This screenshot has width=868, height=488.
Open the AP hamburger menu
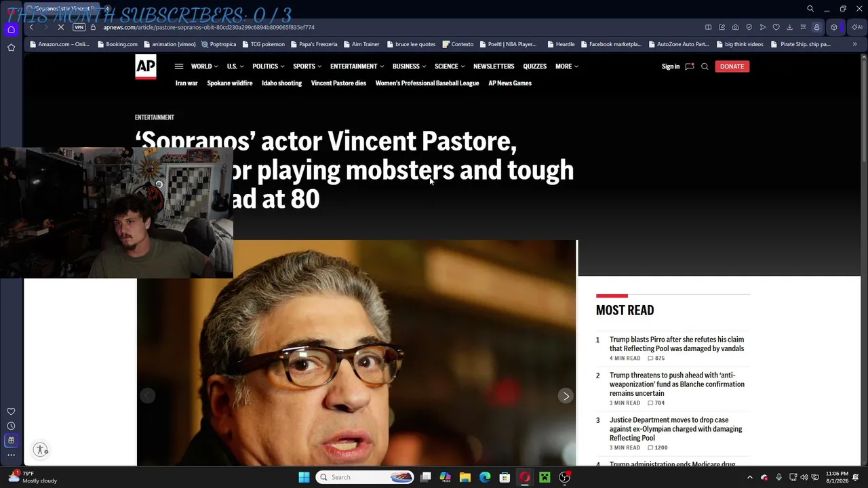(x=179, y=66)
